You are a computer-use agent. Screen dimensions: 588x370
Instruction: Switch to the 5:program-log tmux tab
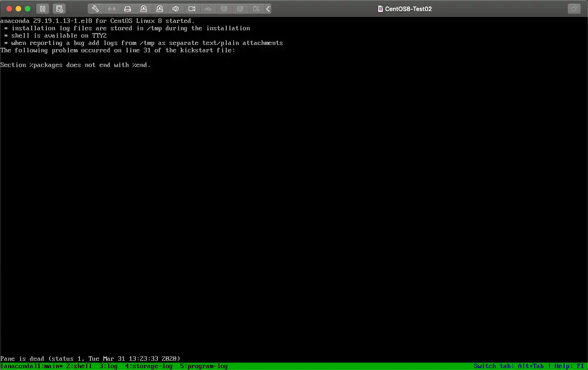[204, 366]
